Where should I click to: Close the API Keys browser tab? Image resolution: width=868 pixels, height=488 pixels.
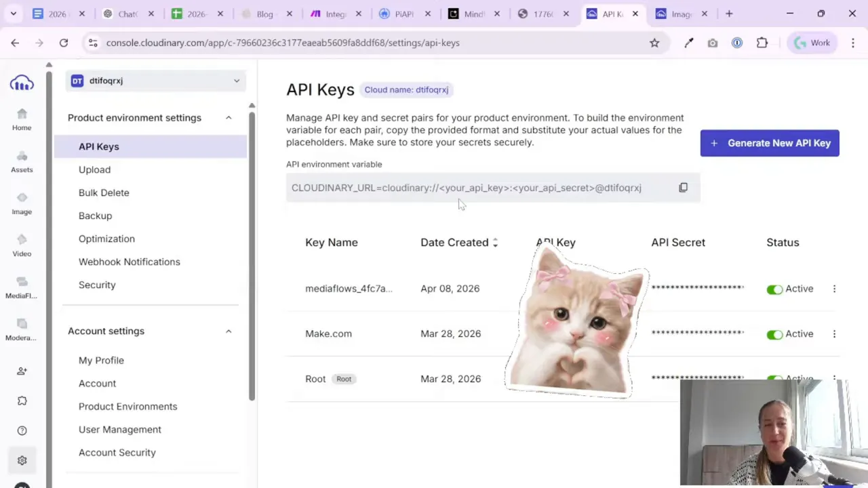[x=635, y=14]
